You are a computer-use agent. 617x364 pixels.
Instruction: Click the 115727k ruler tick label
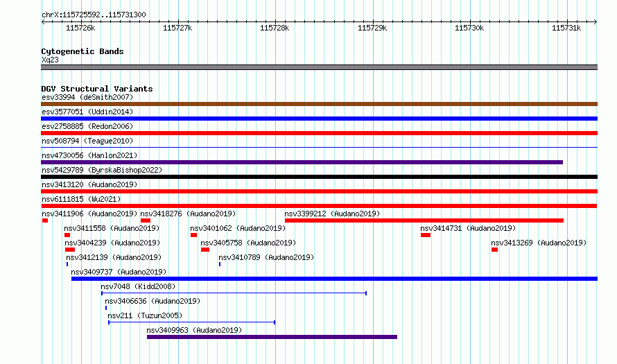click(177, 28)
